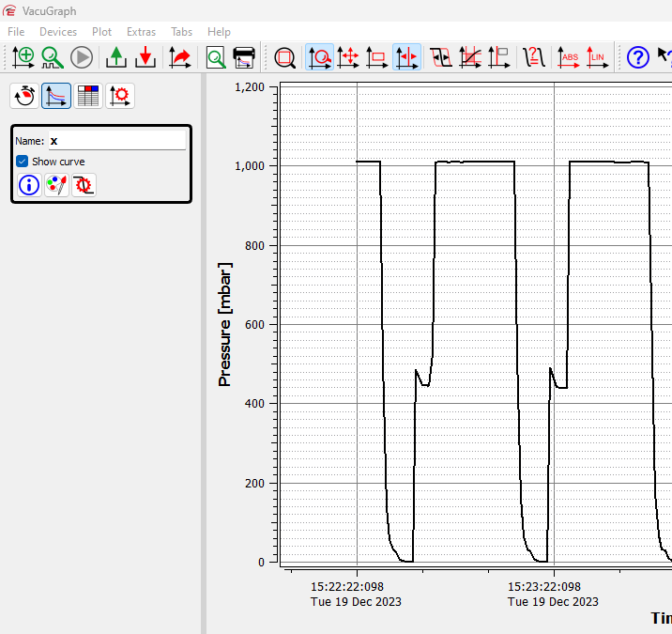The width and height of the screenshot is (672, 634).
Task: Click the blue info icon for curve x
Action: click(29, 185)
